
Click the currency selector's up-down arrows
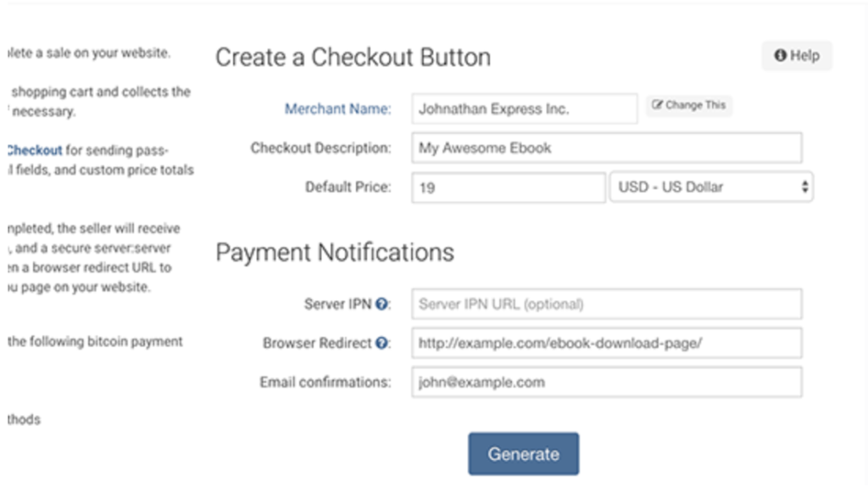click(x=804, y=187)
